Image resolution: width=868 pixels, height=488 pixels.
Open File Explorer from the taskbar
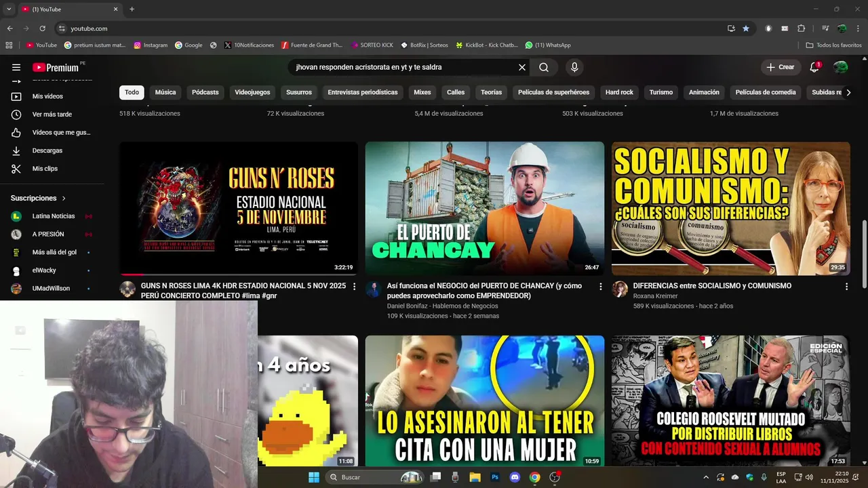click(475, 477)
